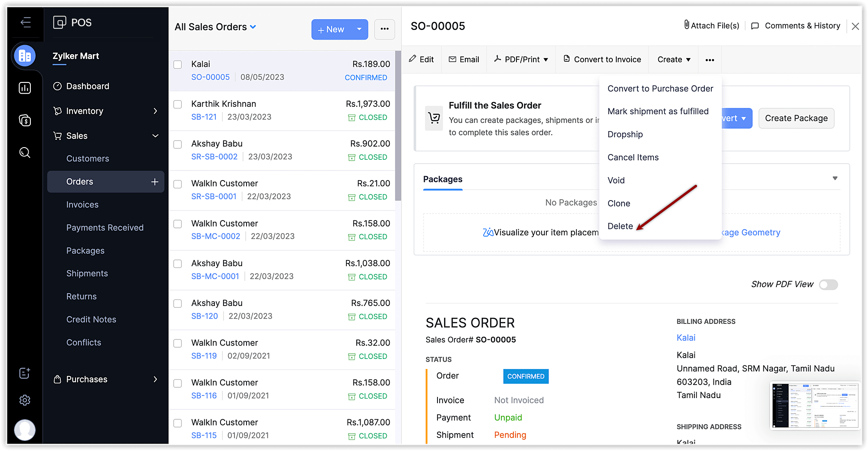
Task: Select the checkbox for Karthik Krishnan order
Action: pyautogui.click(x=178, y=105)
